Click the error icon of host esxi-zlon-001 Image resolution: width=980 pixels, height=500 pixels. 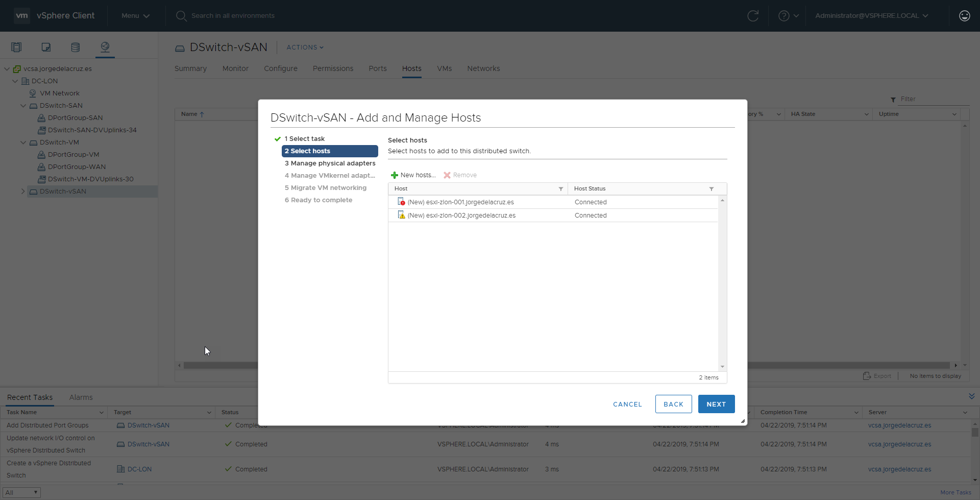pyautogui.click(x=401, y=202)
